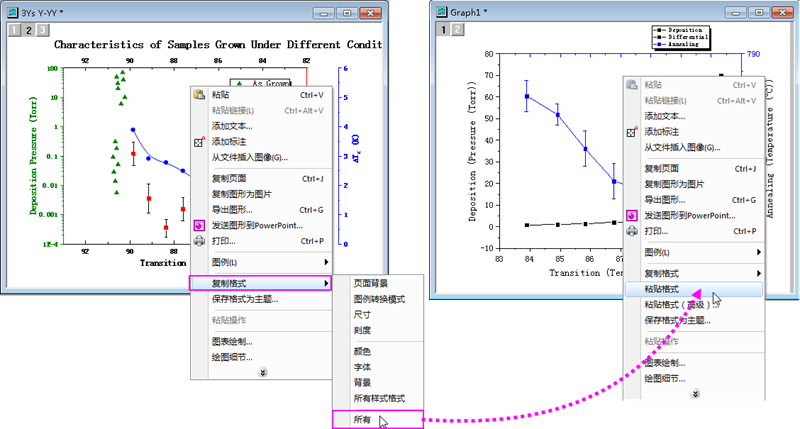Choose 从文件插入图像(G)... in Graph1 menu
The height and width of the screenshot is (429, 800).
(x=682, y=147)
